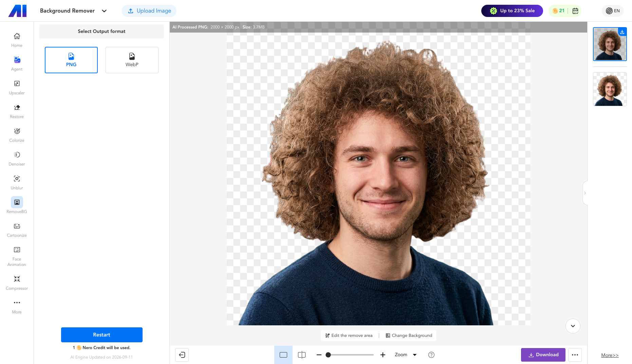Select the Restore tool
Image resolution: width=632 pixels, height=364 pixels.
coord(17,111)
